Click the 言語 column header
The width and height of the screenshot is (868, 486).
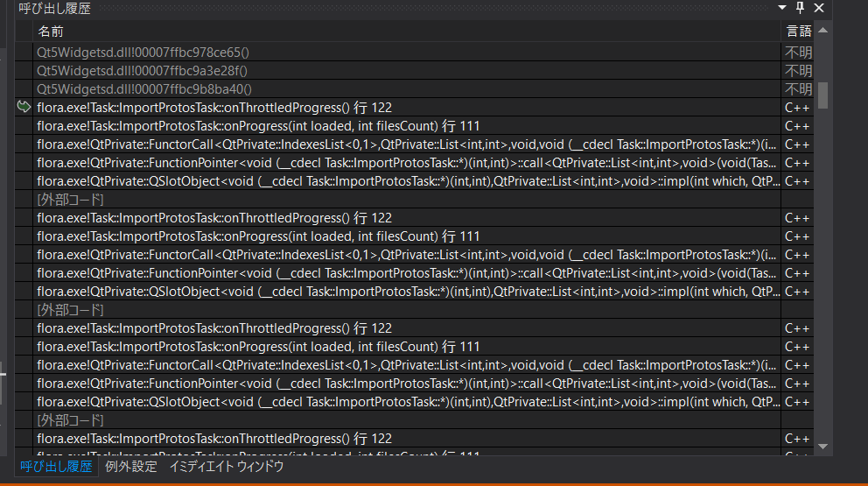(797, 32)
